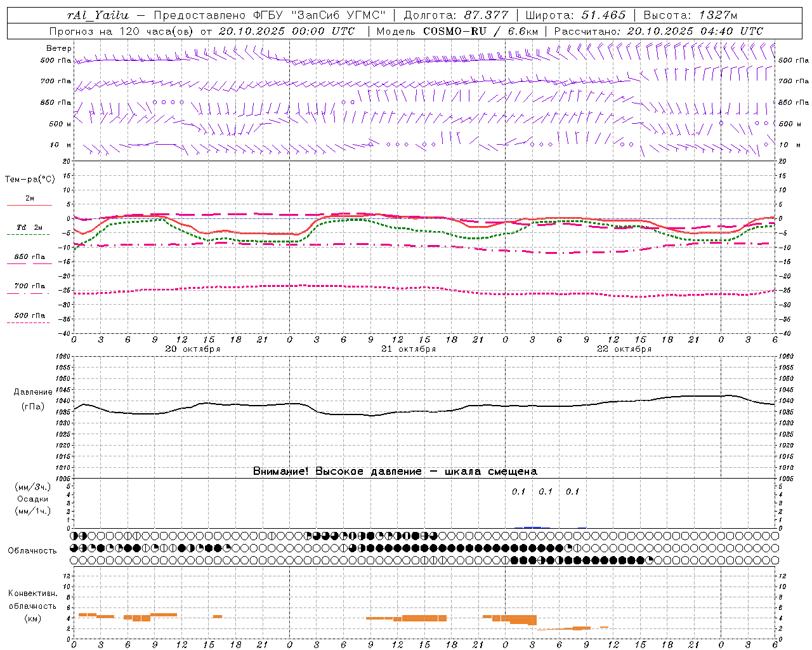
Task: Click the Прогноз на 120 часа(ов) text
Action: click(x=122, y=31)
